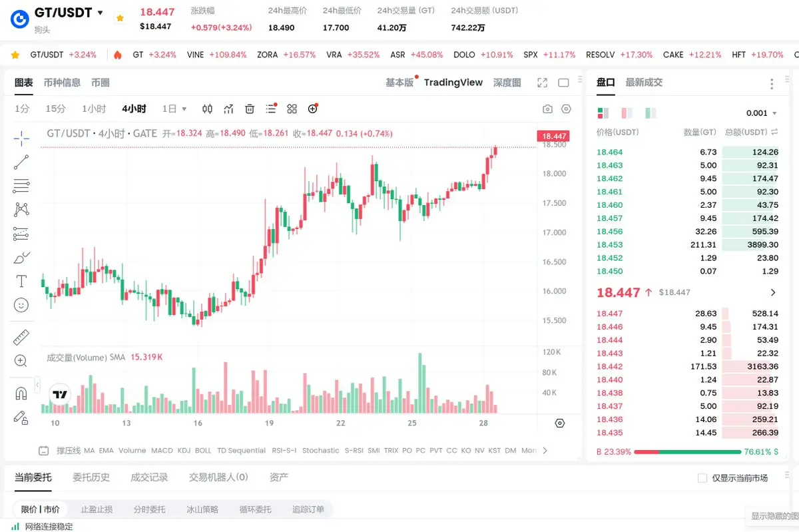Check the show current market only box

click(x=702, y=478)
